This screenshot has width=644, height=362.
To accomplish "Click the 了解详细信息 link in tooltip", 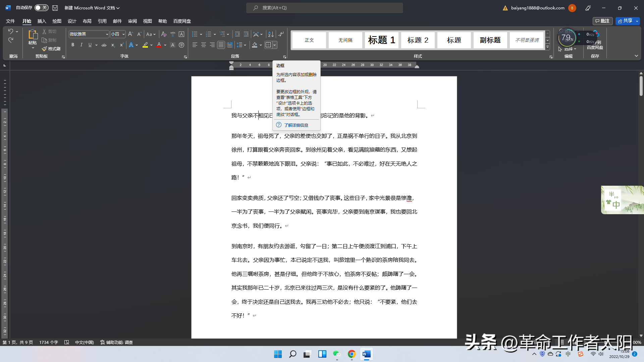I will pos(296,125).
